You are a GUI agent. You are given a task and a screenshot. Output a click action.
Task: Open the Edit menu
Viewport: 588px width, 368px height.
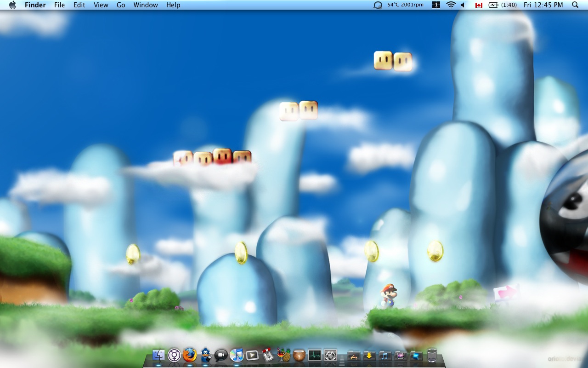[79, 5]
